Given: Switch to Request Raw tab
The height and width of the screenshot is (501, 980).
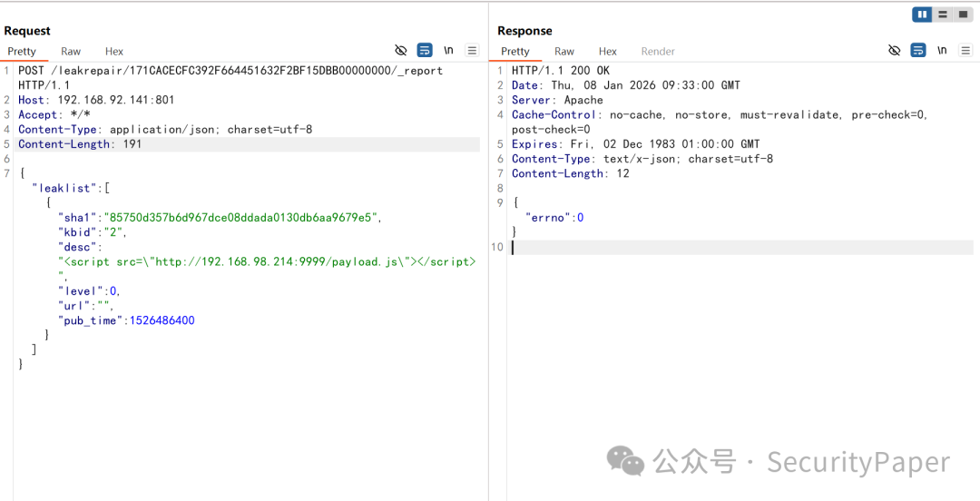Looking at the screenshot, I should pos(71,52).
